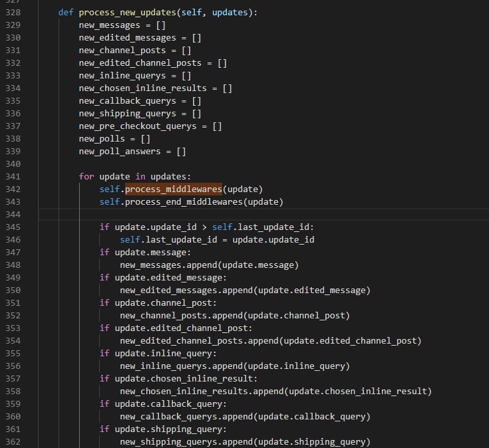The image size is (489, 448).
Task: Click 'if update.inline_query:' on line 355
Action: (158, 354)
